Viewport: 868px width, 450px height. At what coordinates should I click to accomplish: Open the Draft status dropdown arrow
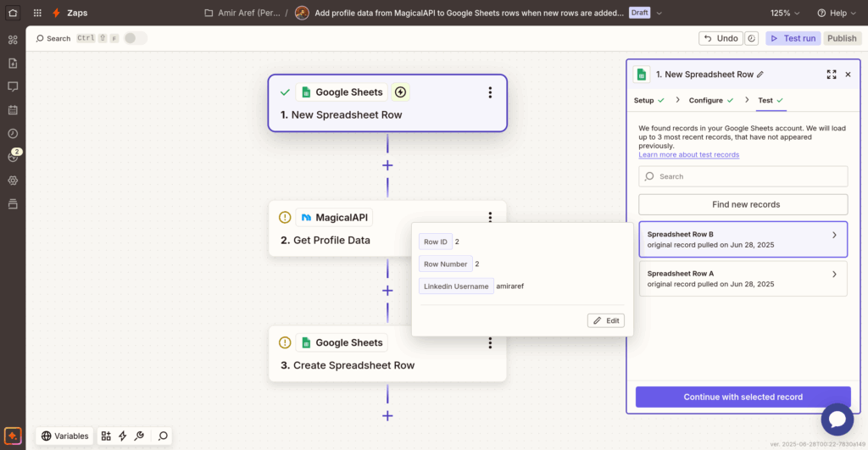point(659,13)
